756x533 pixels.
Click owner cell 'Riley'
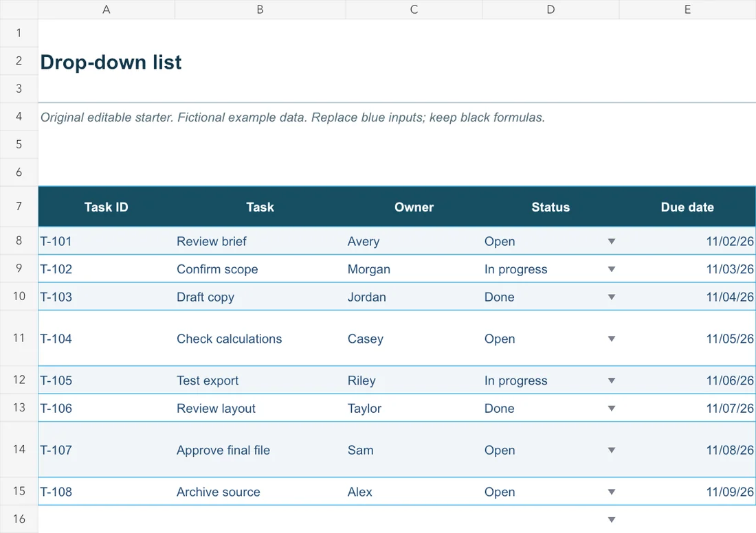point(414,381)
